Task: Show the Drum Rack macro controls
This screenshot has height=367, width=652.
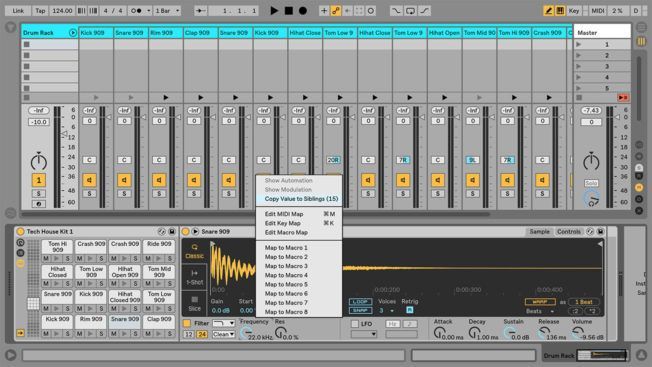Action: coord(20,243)
